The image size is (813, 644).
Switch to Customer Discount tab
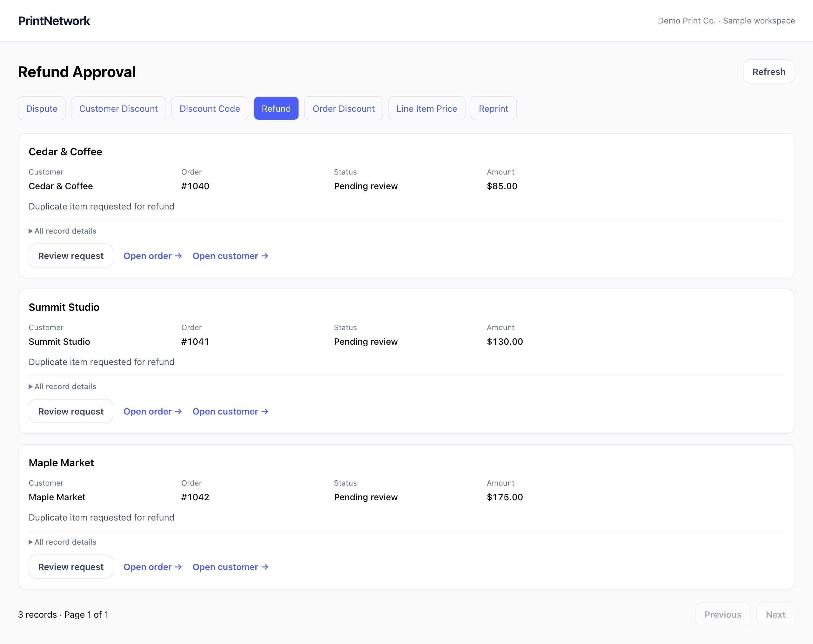118,109
